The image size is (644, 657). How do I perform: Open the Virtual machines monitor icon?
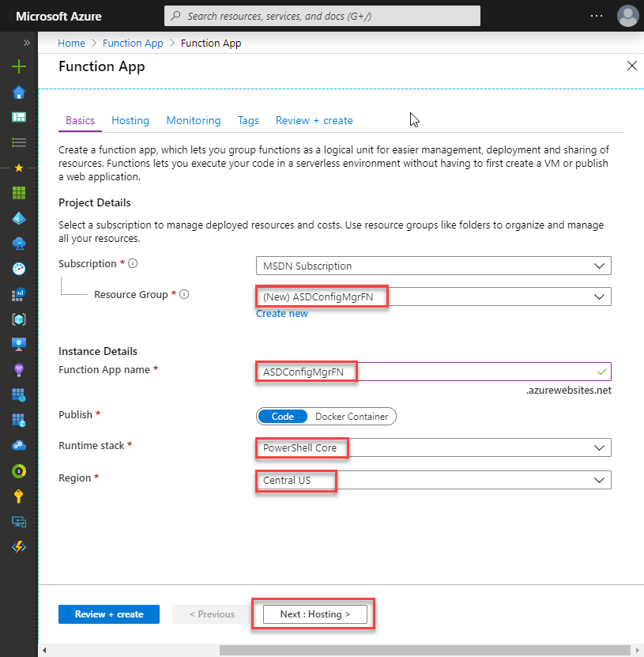click(x=19, y=345)
